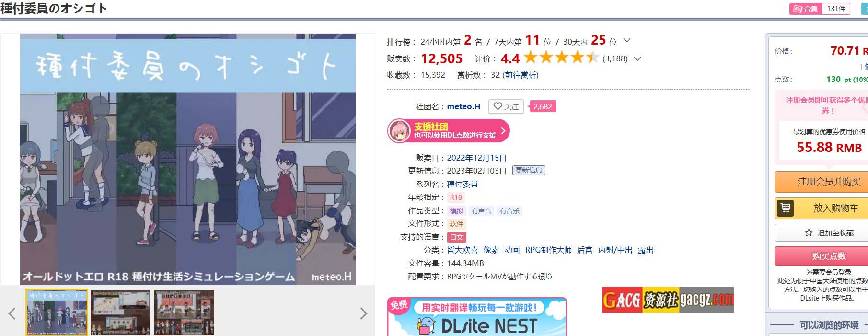Go to the previous thumbnail with left arrow

tap(12, 313)
